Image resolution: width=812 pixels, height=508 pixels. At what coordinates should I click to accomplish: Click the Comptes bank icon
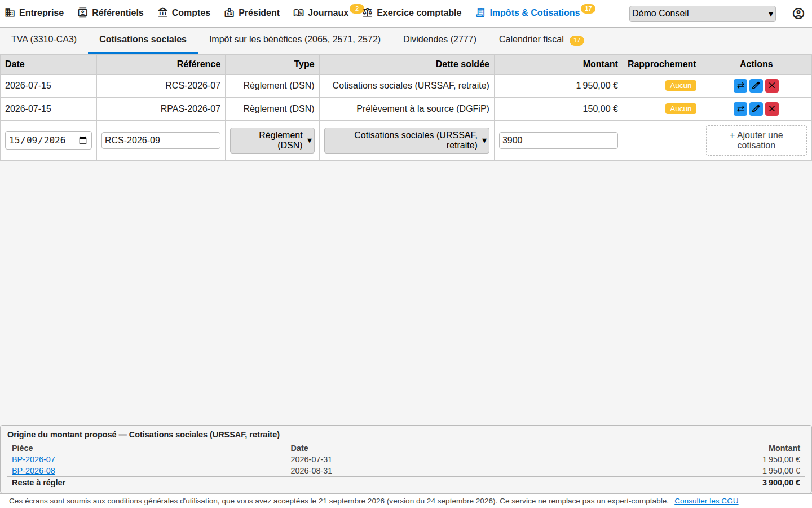pos(163,12)
